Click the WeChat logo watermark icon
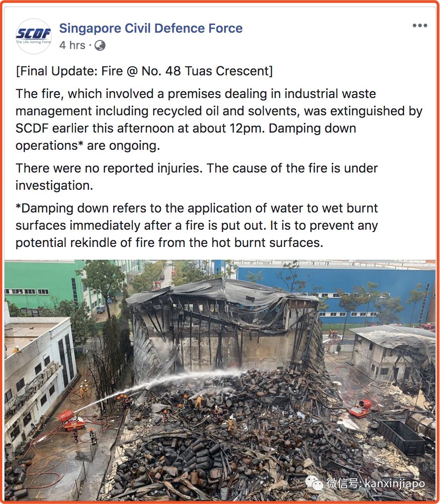 (315, 483)
